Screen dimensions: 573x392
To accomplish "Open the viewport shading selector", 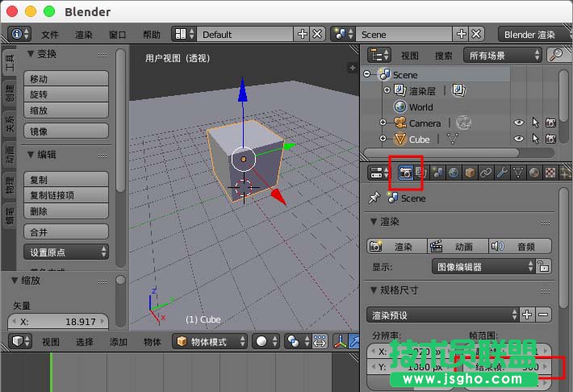I will click(266, 341).
